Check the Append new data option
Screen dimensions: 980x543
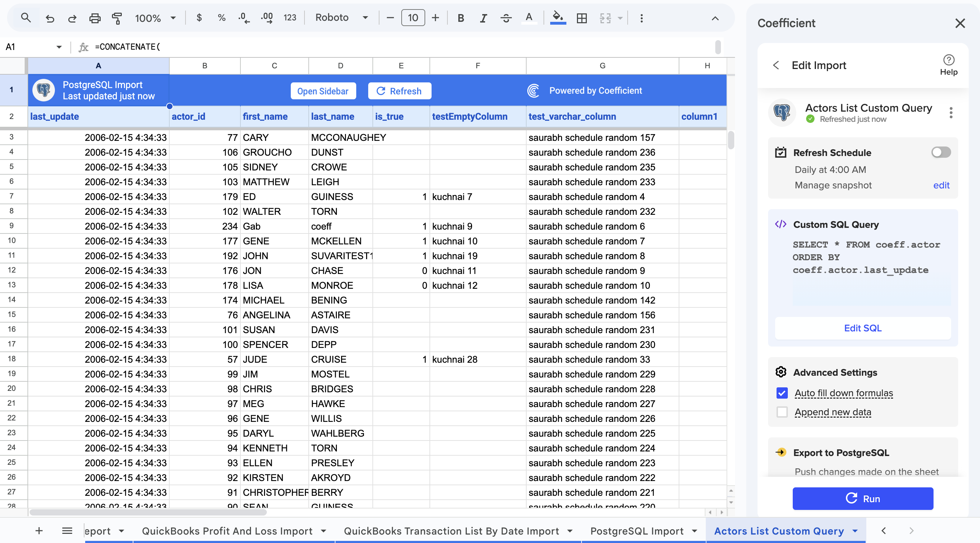pyautogui.click(x=782, y=412)
